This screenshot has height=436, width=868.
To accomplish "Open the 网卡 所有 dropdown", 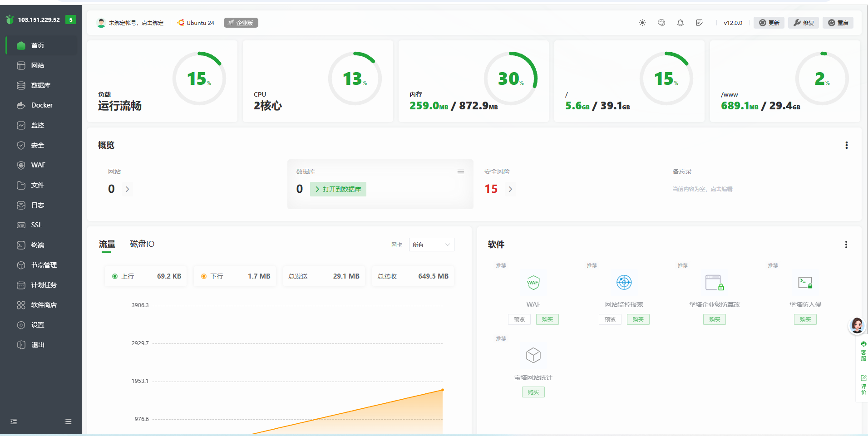I will tap(432, 245).
